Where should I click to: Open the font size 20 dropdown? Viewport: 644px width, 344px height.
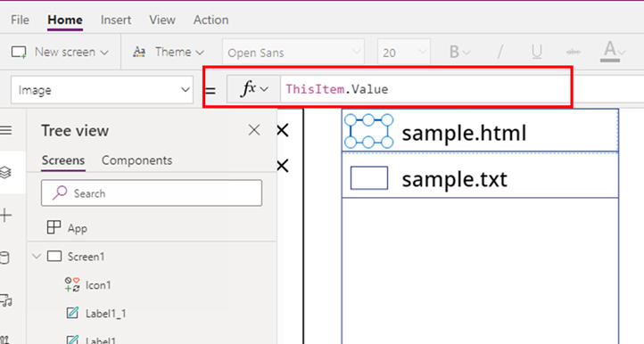[x=404, y=53]
